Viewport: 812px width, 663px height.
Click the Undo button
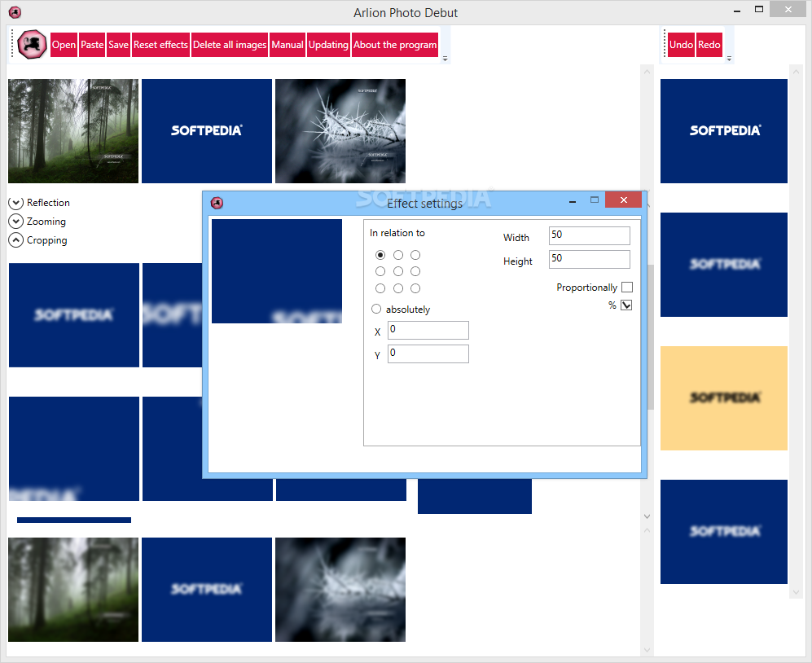[681, 45]
